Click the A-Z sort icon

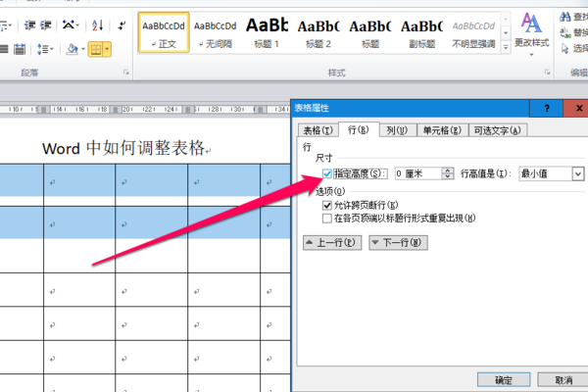point(97,25)
